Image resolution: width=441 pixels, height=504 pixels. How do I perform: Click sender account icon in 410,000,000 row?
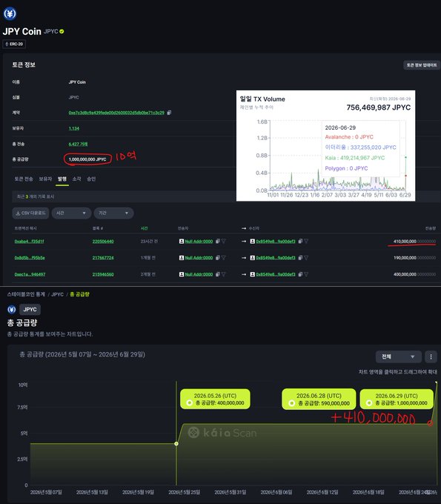182,241
